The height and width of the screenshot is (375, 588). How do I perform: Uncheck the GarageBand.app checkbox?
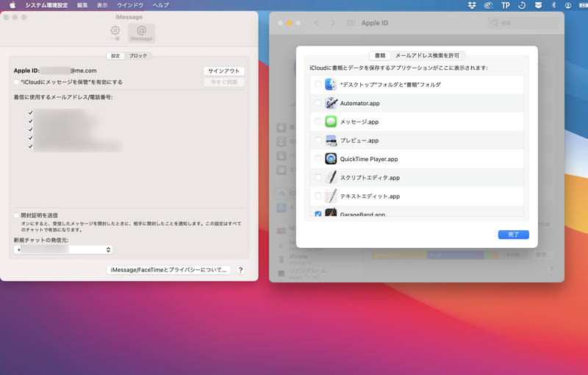pos(318,214)
